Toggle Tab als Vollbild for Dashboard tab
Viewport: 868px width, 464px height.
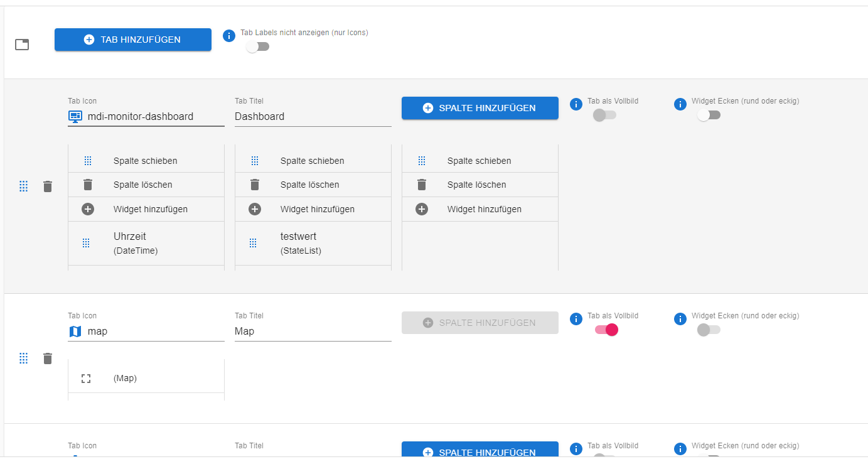605,116
